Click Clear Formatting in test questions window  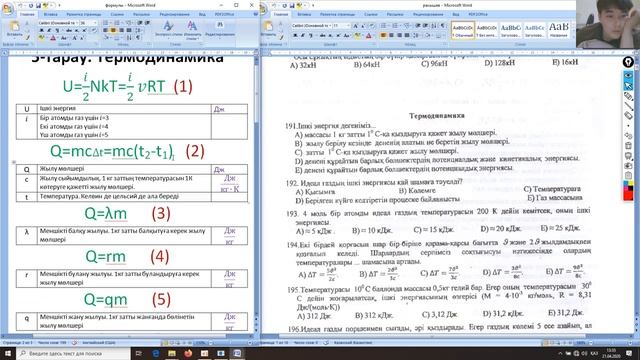372,26
